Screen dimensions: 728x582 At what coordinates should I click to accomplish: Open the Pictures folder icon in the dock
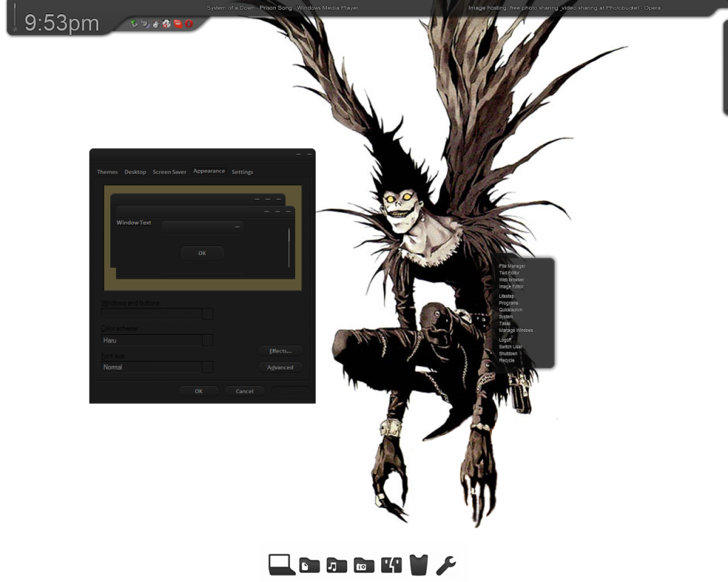[x=363, y=564]
